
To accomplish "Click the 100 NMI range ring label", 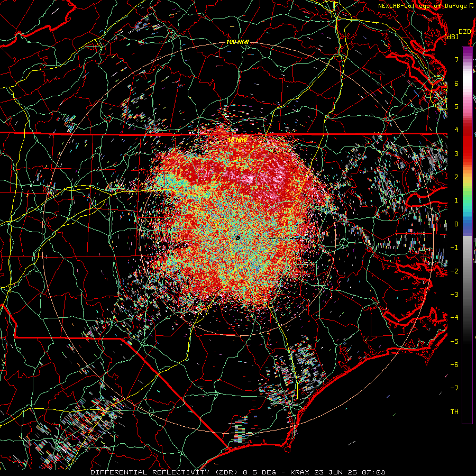I will click(x=237, y=42).
